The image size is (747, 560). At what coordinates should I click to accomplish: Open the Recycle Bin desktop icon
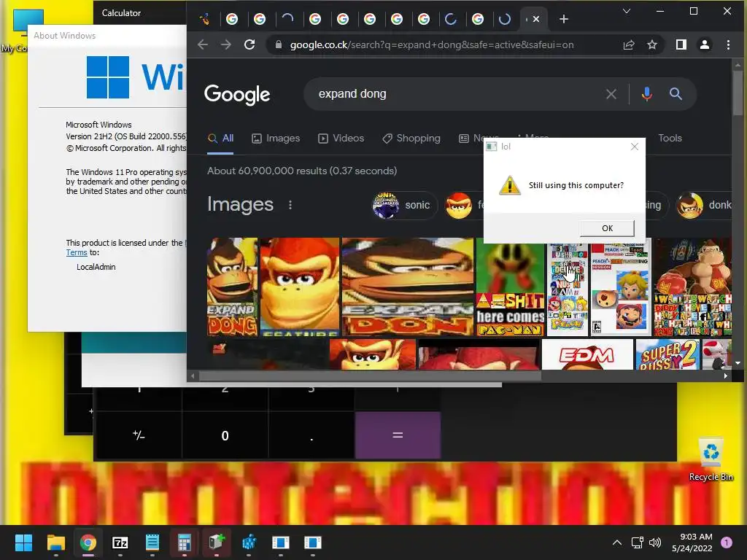coord(711,459)
